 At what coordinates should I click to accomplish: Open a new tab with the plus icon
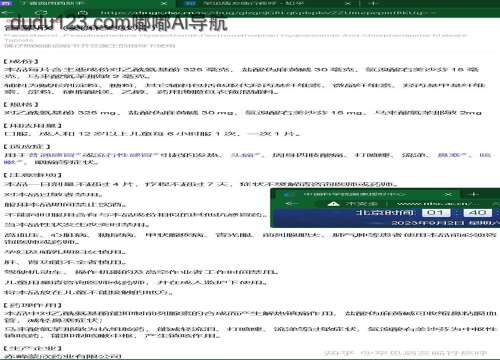point(373,3)
